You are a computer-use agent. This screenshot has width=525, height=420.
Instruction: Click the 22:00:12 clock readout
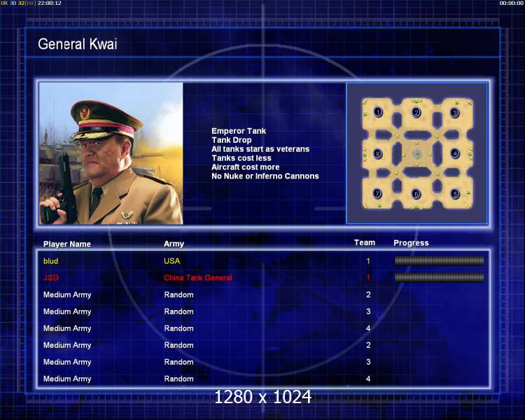50,3
